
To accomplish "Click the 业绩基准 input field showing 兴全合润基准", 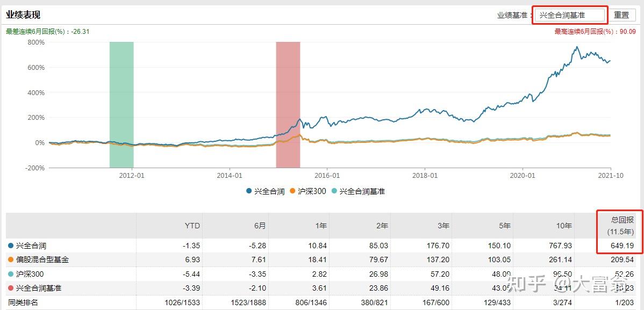I will tap(570, 15).
